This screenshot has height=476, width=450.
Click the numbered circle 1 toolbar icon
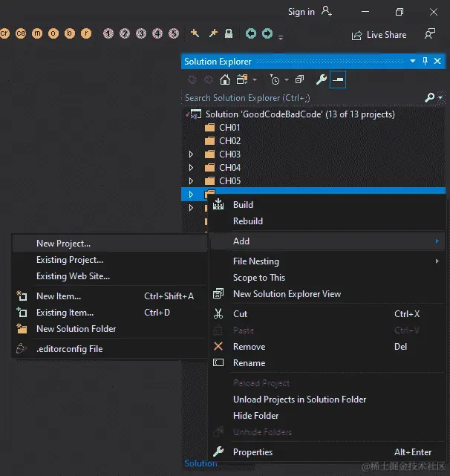(x=108, y=33)
